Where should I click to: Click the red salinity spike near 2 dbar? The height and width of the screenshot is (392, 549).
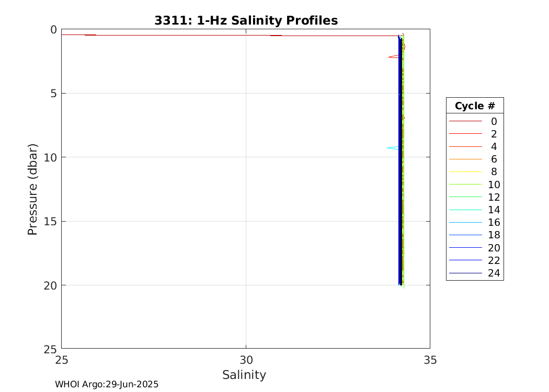pos(393,56)
